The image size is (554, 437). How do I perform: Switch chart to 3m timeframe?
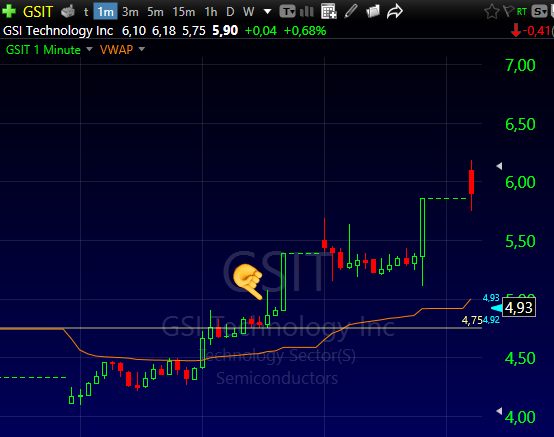(x=130, y=12)
